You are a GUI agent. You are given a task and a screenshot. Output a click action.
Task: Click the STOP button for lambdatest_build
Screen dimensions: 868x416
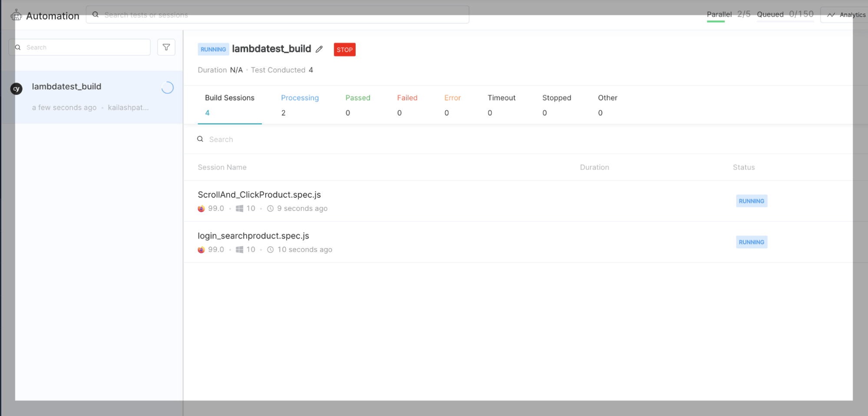click(344, 49)
